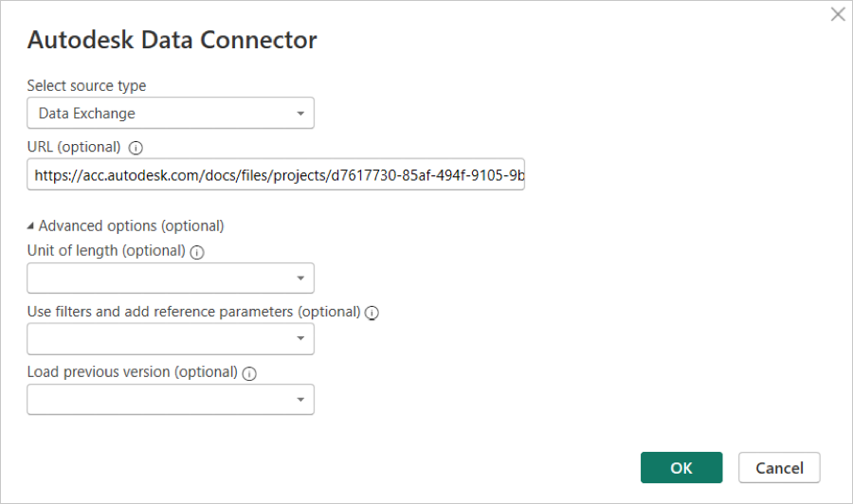Click the Select source type label
Screen dimensions: 853x504
[86, 85]
